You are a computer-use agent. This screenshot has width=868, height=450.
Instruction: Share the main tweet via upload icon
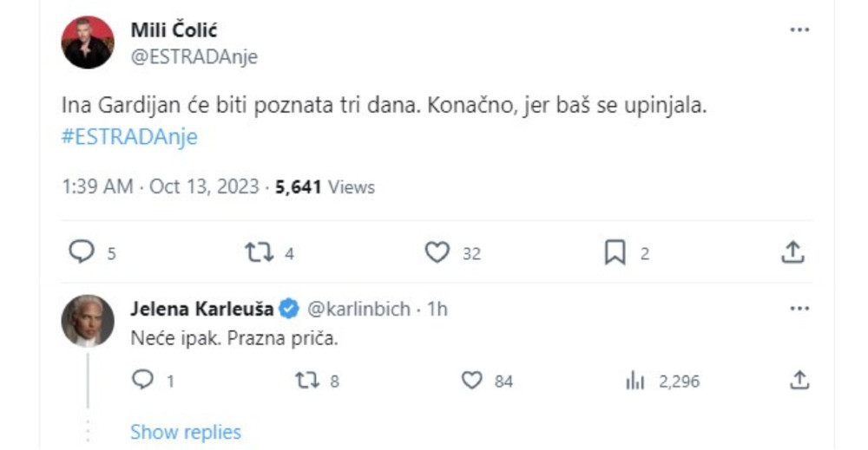pos(792,252)
